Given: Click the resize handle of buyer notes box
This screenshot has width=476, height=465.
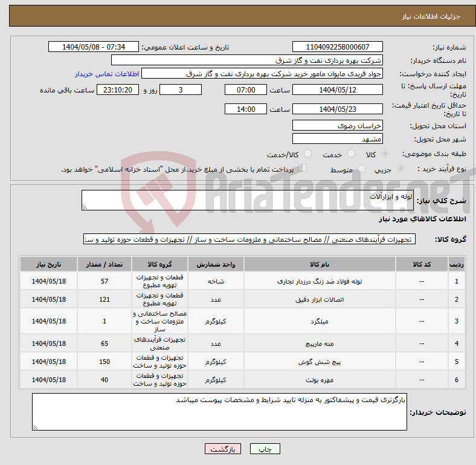Looking at the screenshot, I should point(35,428).
